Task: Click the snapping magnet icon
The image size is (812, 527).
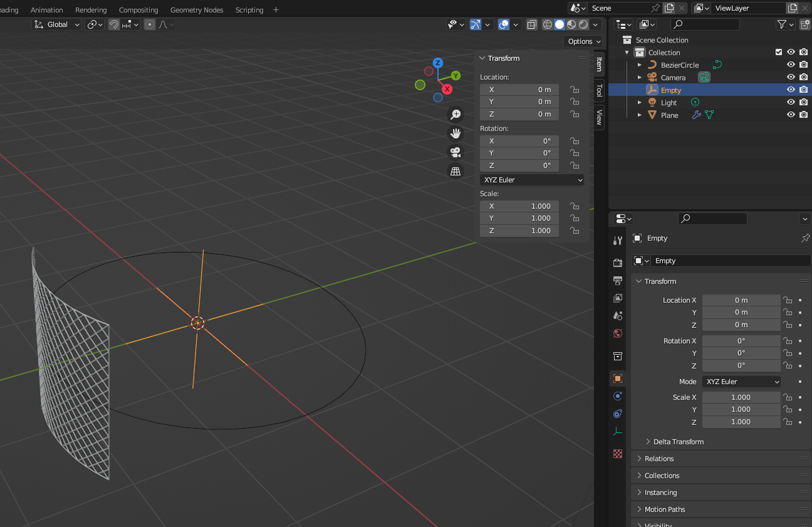Action: (x=114, y=24)
